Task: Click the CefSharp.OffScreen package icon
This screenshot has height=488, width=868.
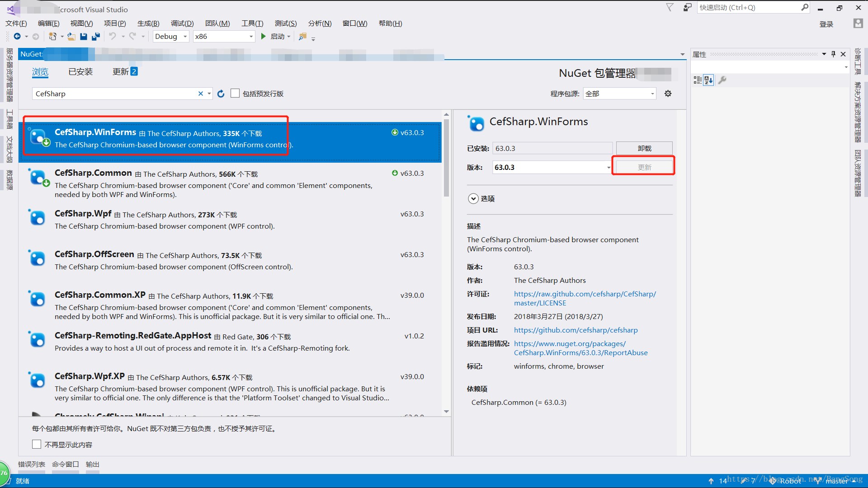Action: point(37,258)
